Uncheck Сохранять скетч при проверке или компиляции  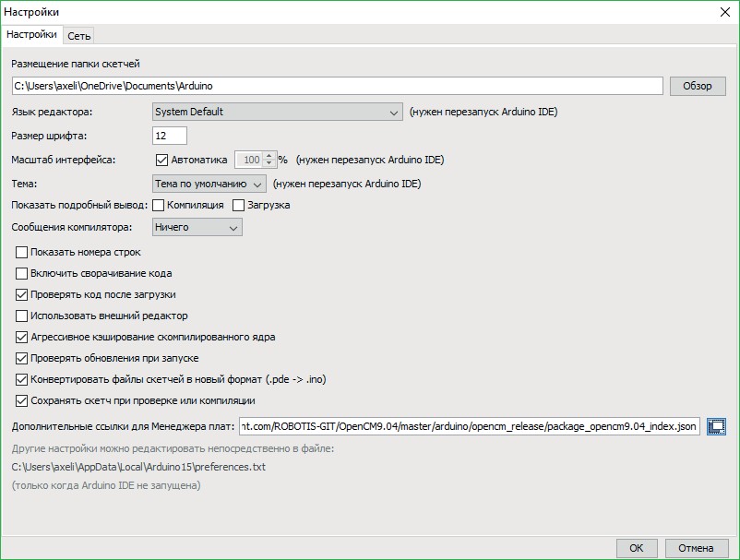pos(23,401)
